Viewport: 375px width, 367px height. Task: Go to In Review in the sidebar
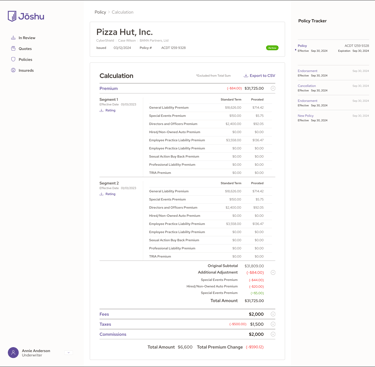point(27,38)
